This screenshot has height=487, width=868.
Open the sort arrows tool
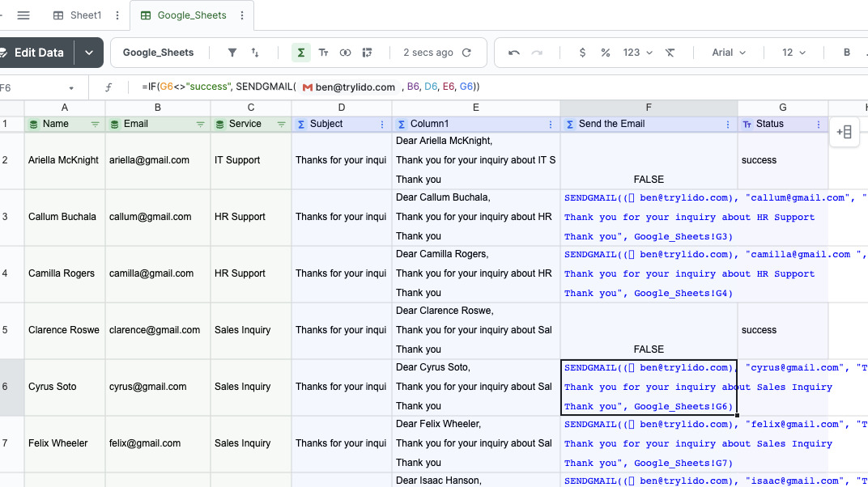[x=254, y=53]
